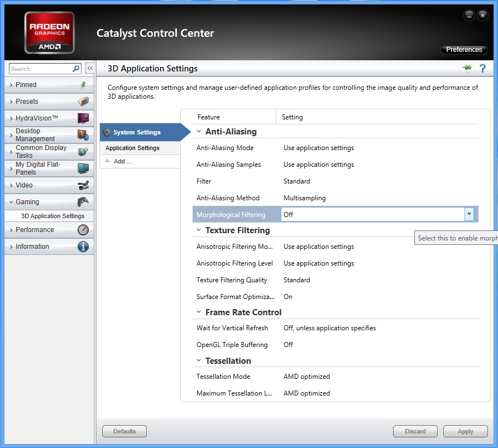Switch to Application Settings tab

tap(140, 148)
